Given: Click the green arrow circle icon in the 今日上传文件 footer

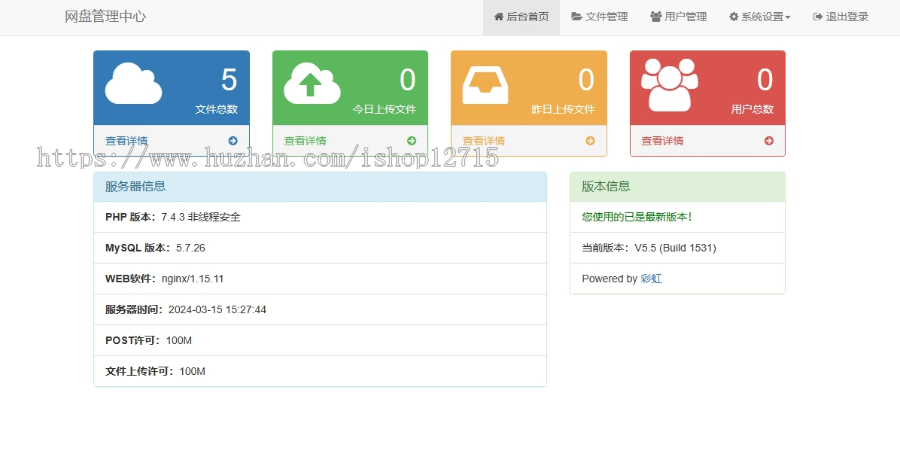Looking at the screenshot, I should pyautogui.click(x=412, y=141).
